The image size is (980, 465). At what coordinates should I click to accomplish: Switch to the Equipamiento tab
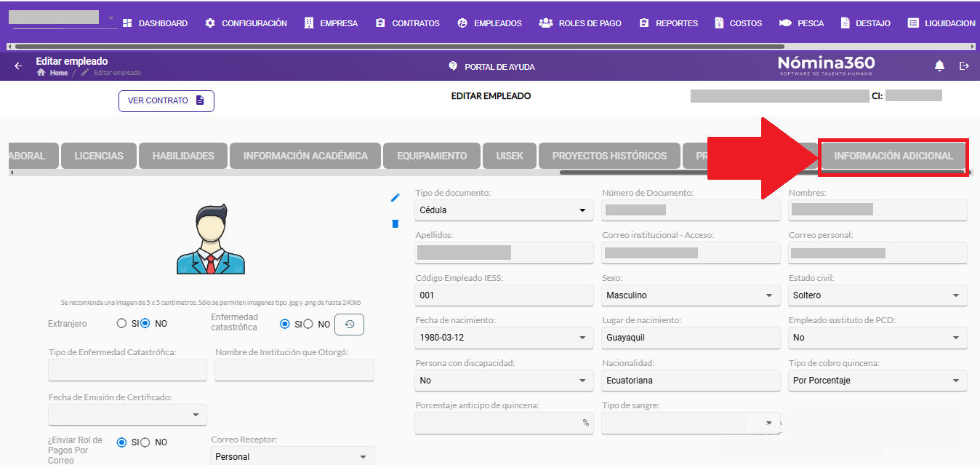coord(432,156)
